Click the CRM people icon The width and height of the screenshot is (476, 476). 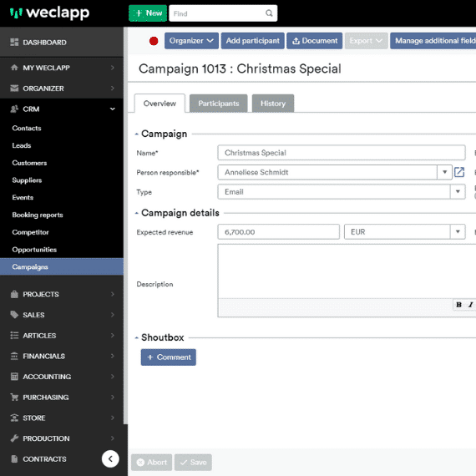[x=14, y=109]
